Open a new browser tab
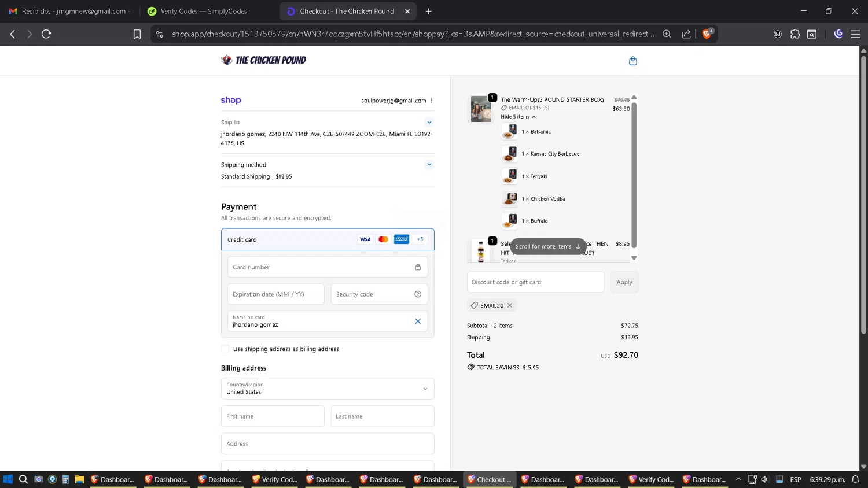 pyautogui.click(x=428, y=11)
